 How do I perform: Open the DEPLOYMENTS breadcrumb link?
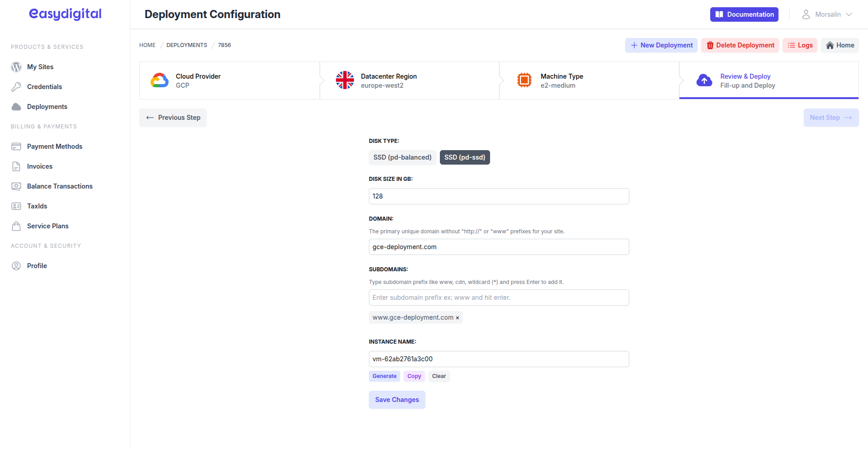point(187,45)
